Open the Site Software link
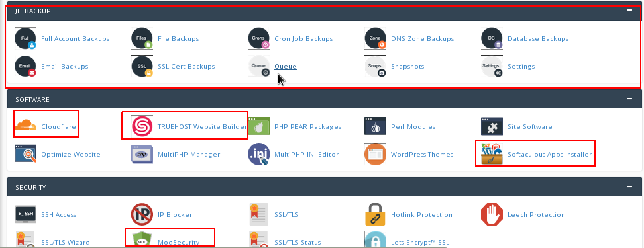The image size is (644, 248). [530, 126]
